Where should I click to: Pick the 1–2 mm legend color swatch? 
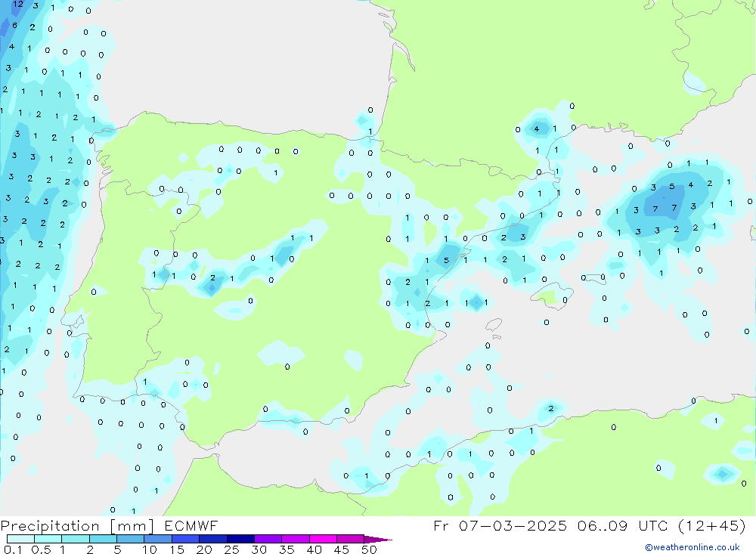point(76,539)
